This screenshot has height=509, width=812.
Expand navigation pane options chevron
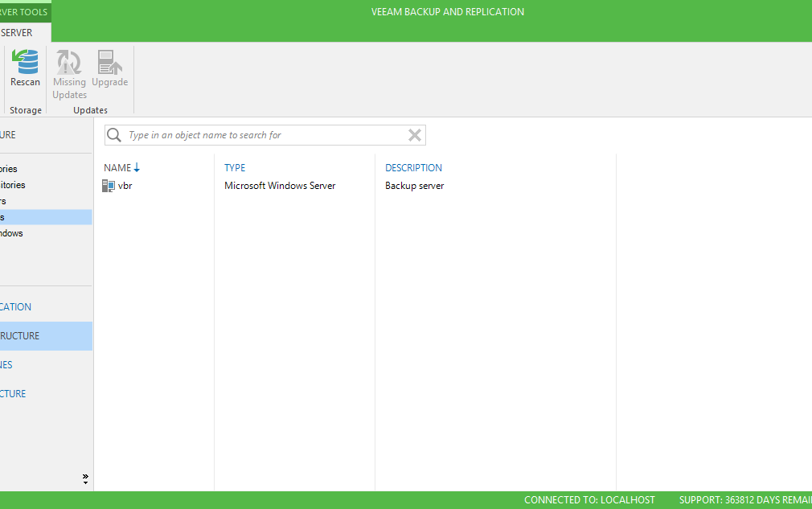[85, 479]
